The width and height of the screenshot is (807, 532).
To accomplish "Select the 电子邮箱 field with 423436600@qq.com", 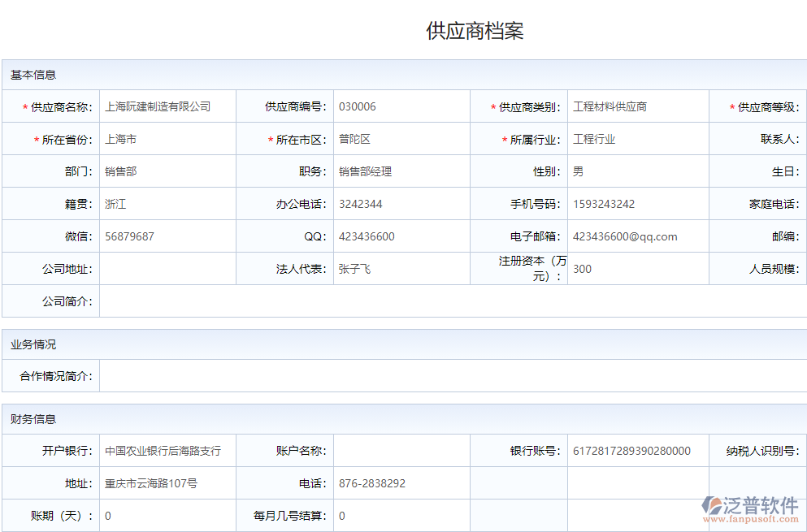I will tap(638, 236).
